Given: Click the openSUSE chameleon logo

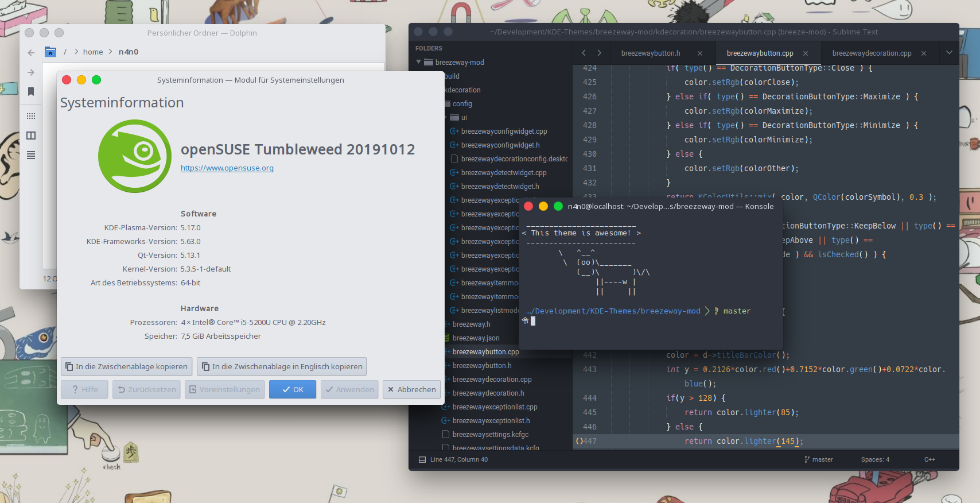Looking at the screenshot, I should coord(135,156).
